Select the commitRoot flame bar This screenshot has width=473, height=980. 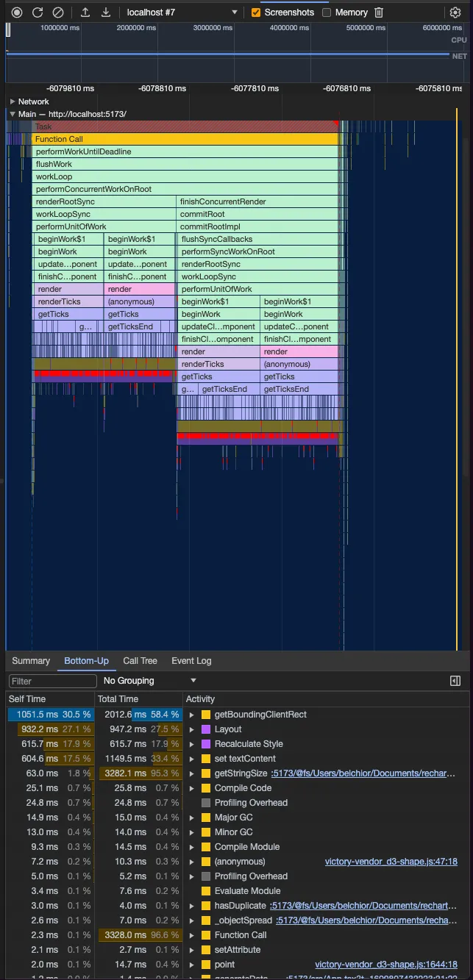click(257, 214)
